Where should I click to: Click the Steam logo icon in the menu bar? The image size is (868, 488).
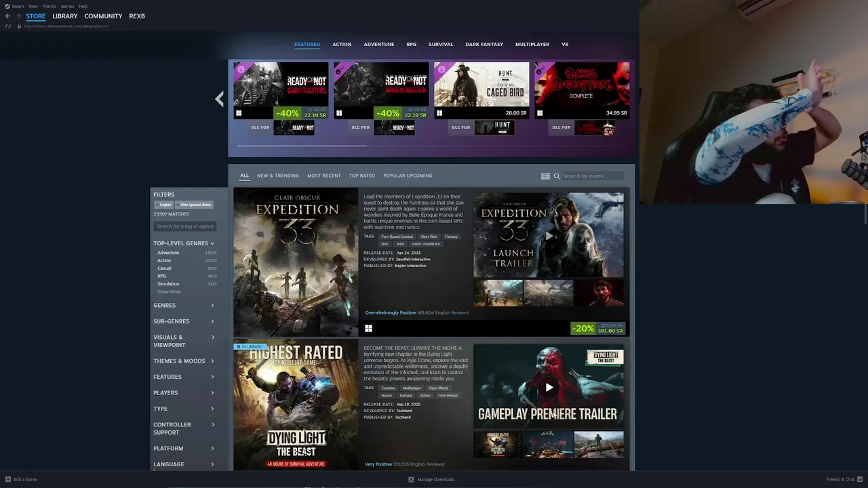pyautogui.click(x=7, y=6)
